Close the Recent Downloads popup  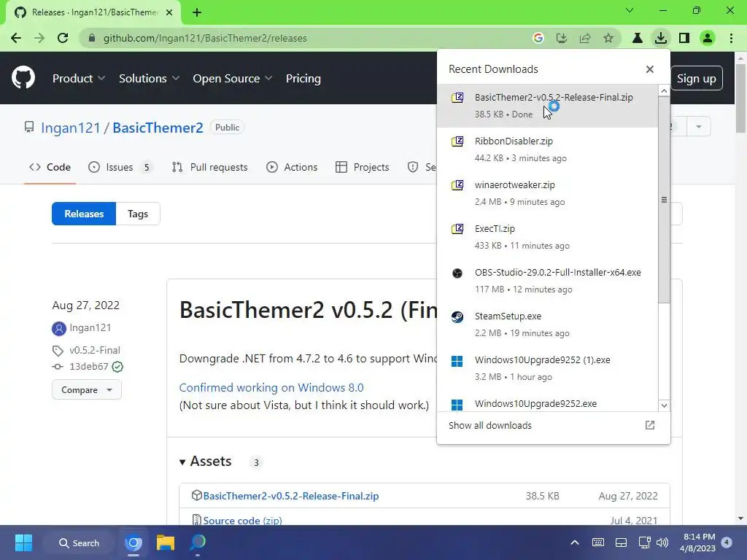click(x=650, y=69)
